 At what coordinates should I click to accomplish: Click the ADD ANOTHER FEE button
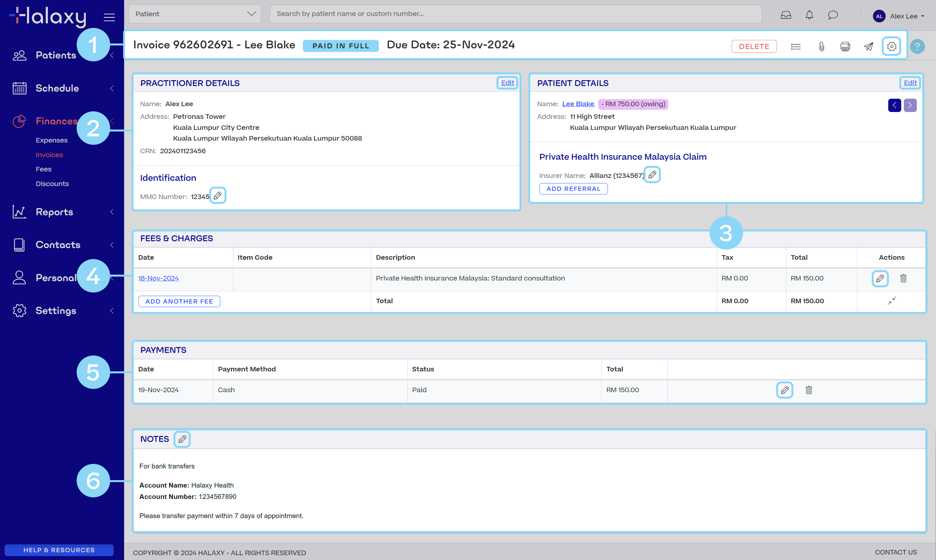pyautogui.click(x=179, y=302)
